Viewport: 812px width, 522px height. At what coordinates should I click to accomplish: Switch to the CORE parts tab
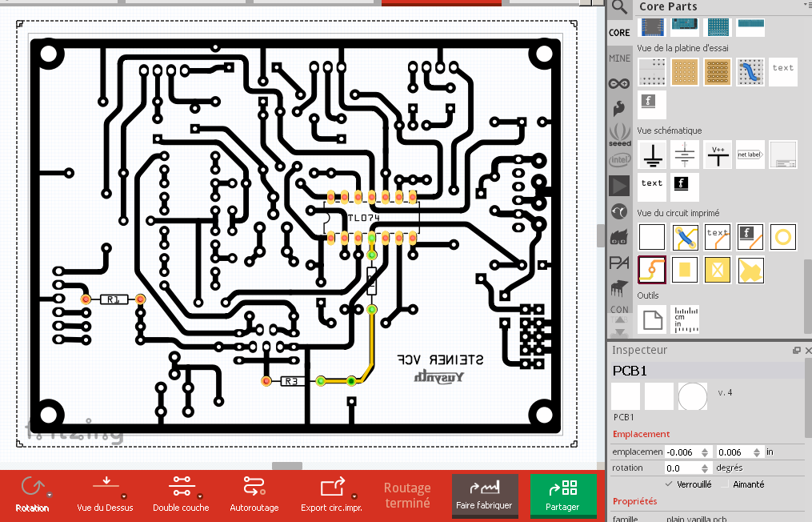pyautogui.click(x=619, y=33)
